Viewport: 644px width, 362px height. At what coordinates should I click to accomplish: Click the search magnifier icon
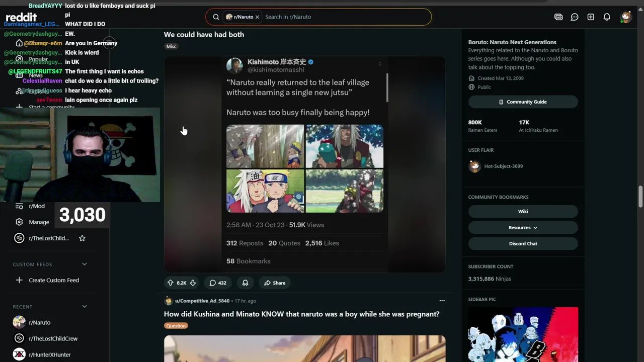coord(216,17)
